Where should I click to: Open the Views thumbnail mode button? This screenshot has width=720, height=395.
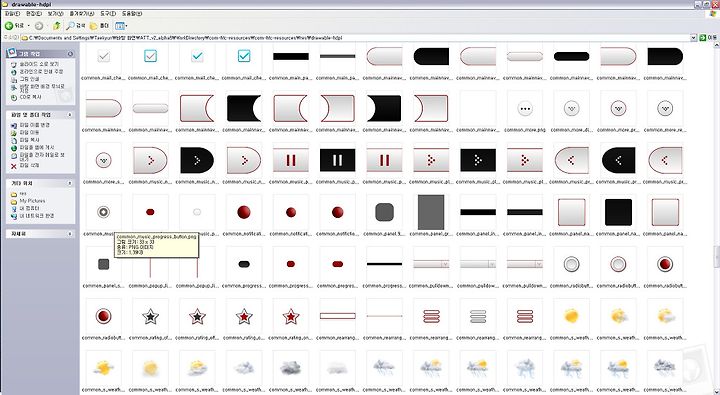[x=120, y=26]
